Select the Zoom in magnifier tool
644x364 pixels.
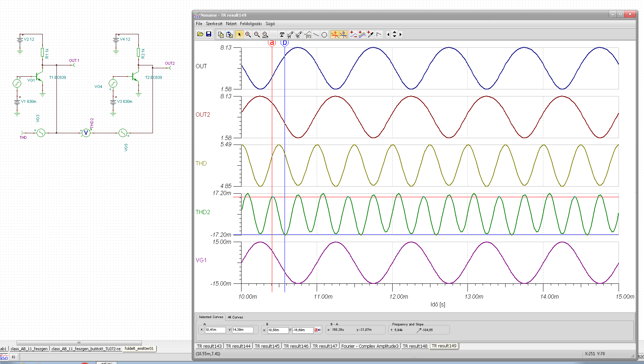248,34
